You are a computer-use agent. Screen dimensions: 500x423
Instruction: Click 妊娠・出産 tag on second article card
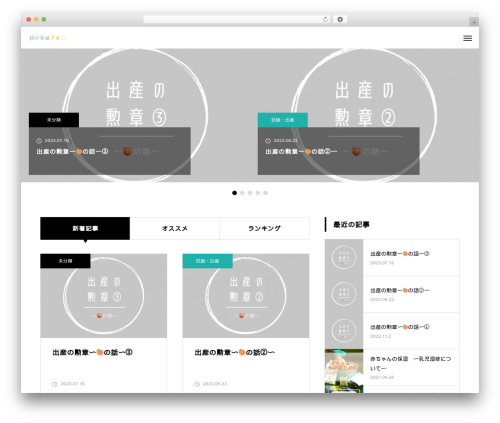[x=207, y=261]
